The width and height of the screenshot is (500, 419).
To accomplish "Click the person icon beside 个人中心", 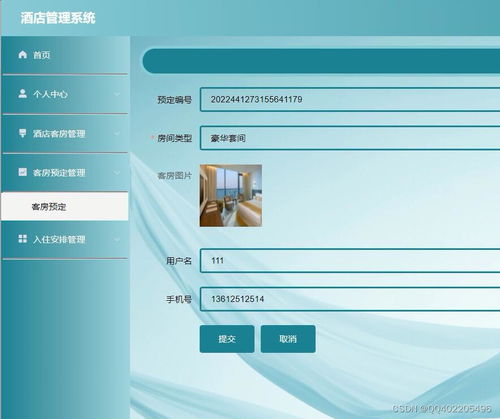I will 23,94.
